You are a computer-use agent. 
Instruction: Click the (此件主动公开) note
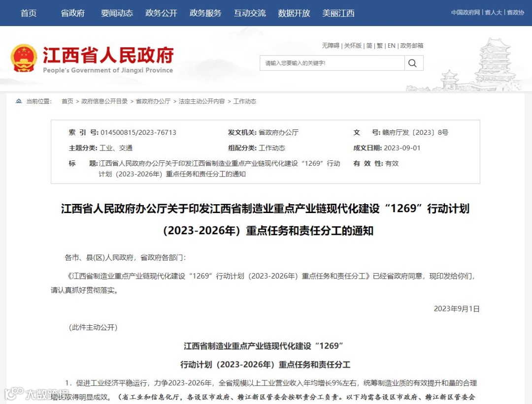coord(93,327)
